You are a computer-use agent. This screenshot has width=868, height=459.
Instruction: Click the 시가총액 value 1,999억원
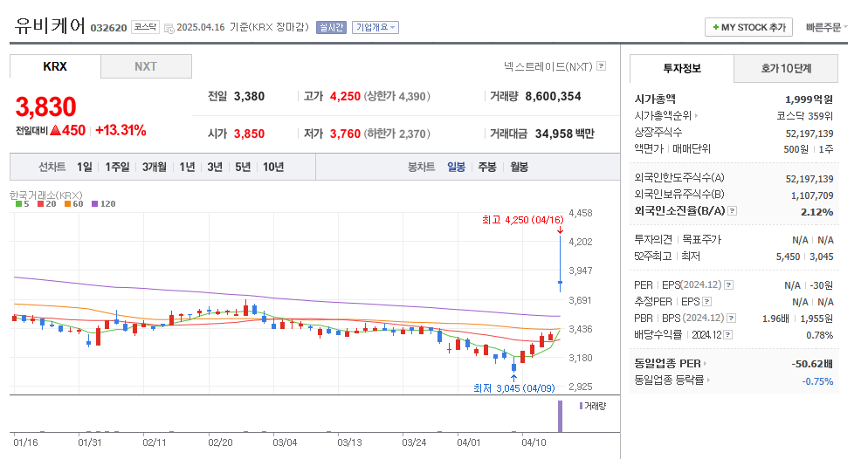(x=809, y=99)
